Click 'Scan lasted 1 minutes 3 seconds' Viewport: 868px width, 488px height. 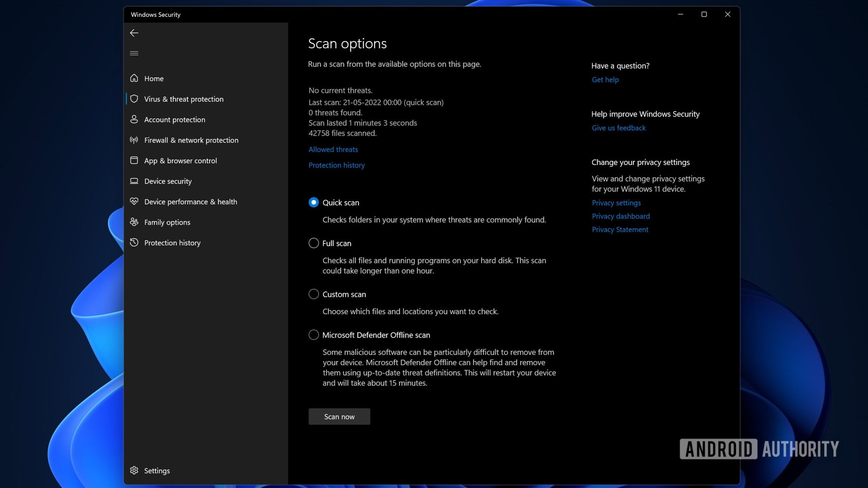pos(363,123)
